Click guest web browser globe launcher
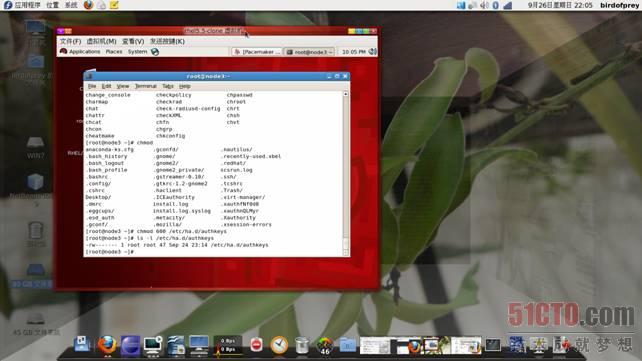Image resolution: width=642 pixels, height=361 pixels. click(155, 52)
